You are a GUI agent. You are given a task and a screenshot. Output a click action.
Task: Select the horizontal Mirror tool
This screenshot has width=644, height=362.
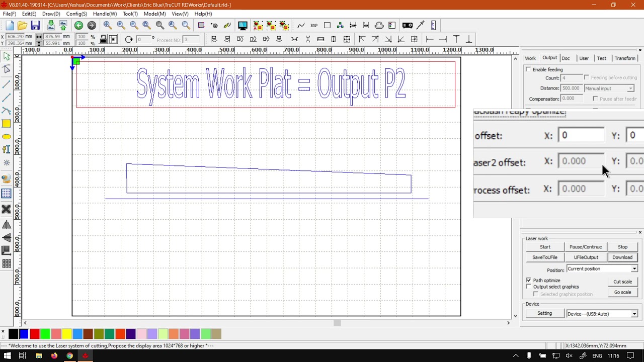[x=7, y=225]
